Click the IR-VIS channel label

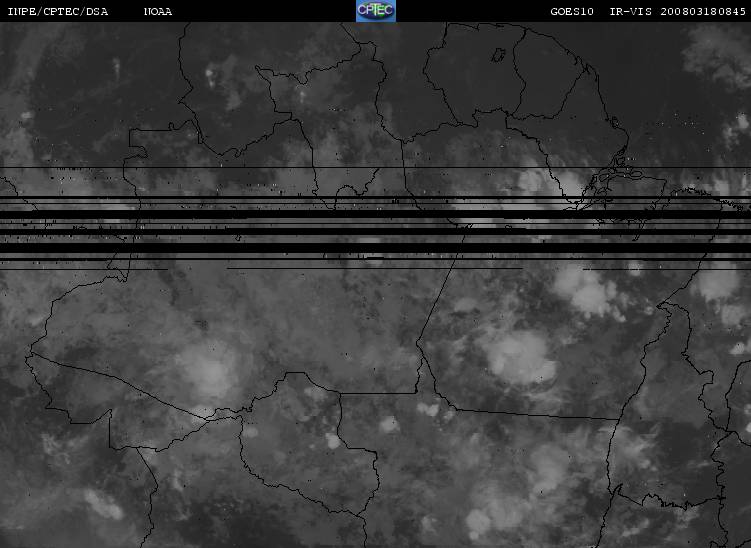point(630,11)
